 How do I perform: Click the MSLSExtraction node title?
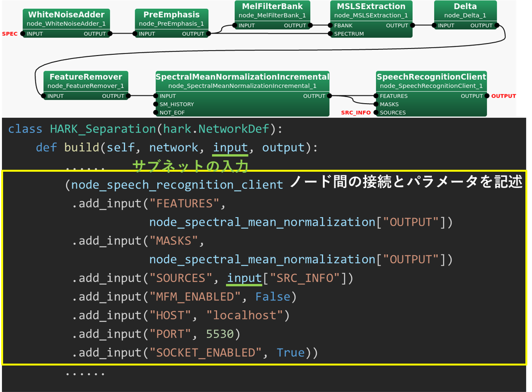(371, 7)
